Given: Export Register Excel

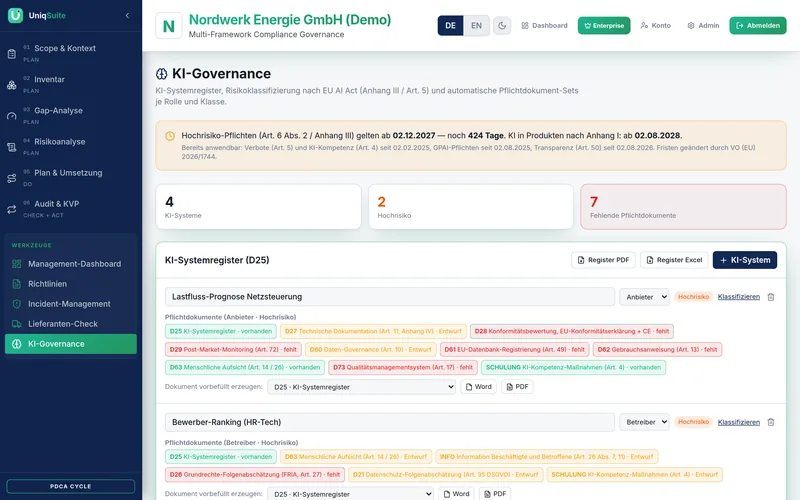Looking at the screenshot, I should [674, 260].
